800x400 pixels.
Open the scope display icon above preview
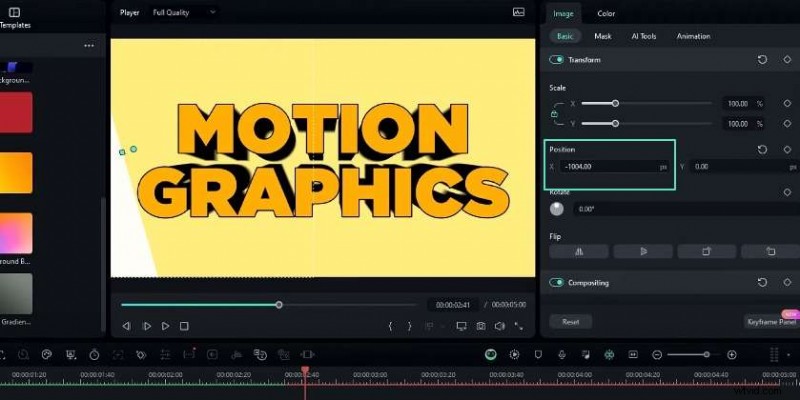point(518,12)
